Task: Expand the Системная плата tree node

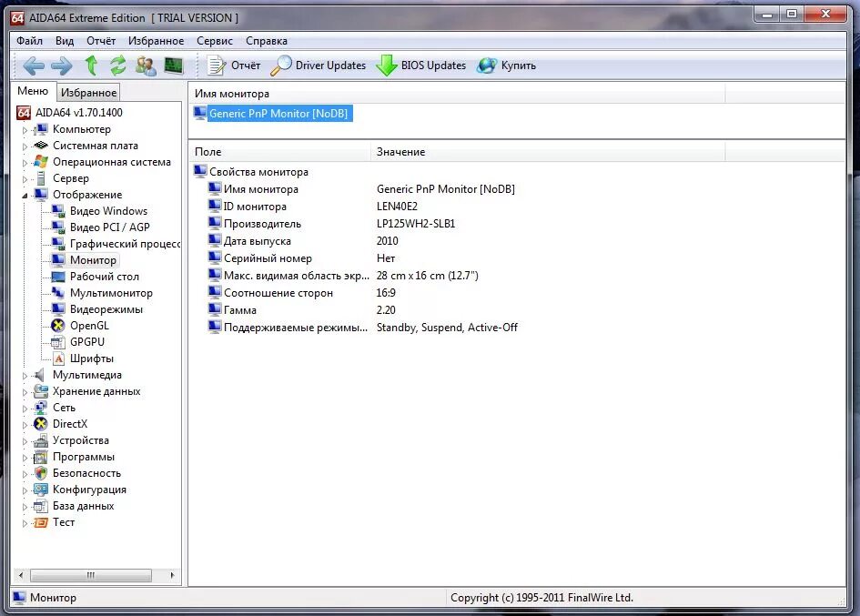Action: (25, 147)
